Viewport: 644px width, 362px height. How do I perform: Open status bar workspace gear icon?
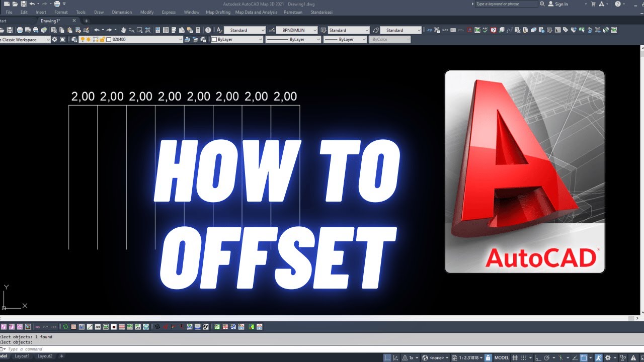tap(608, 357)
